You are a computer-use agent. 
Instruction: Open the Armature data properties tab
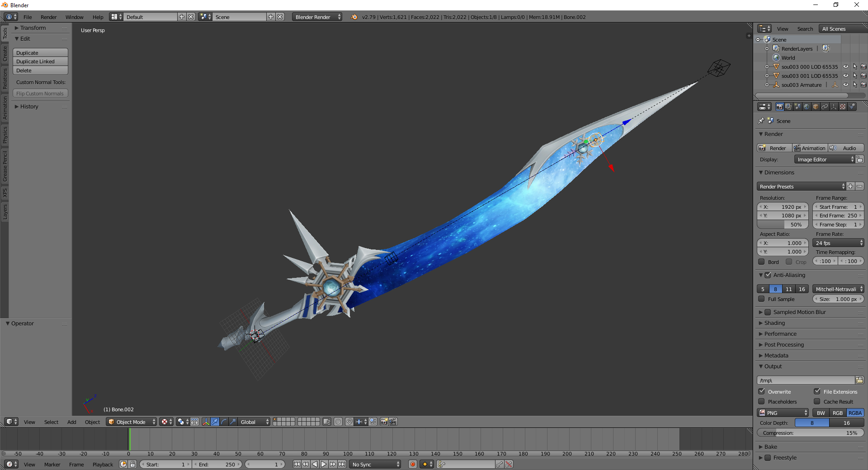pos(834,107)
